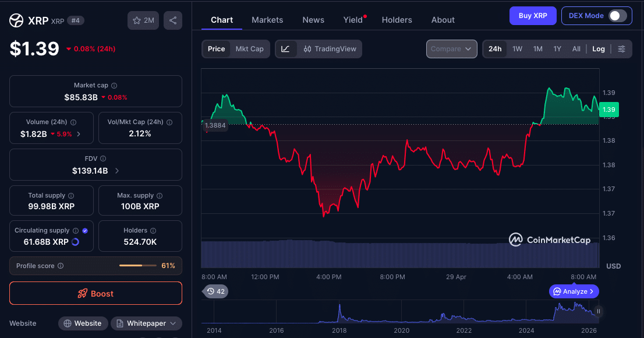Select All time range
The height and width of the screenshot is (338, 644).
pyautogui.click(x=576, y=49)
